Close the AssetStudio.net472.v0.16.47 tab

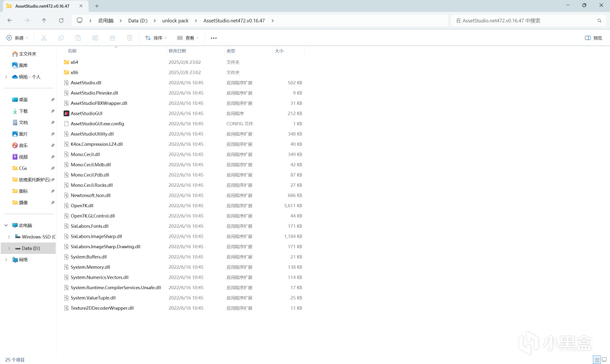[x=81, y=6]
